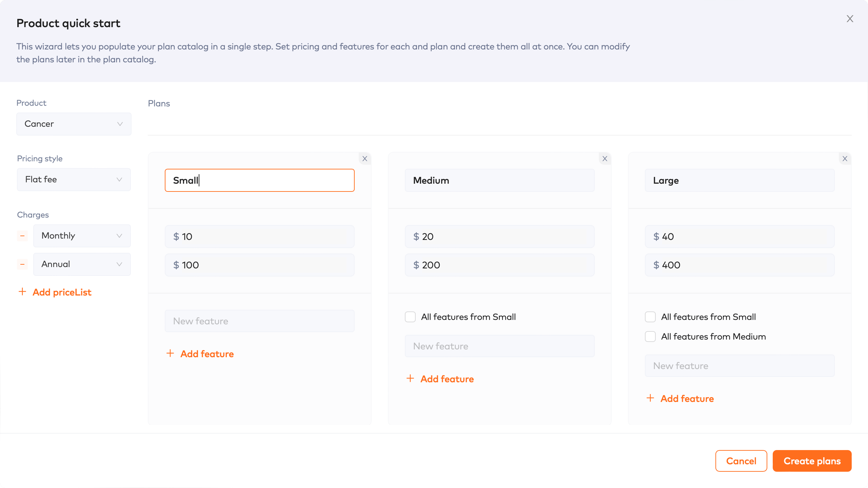Edit the $ 10 monthly price field
Image resolution: width=868 pixels, height=488 pixels.
click(260, 237)
